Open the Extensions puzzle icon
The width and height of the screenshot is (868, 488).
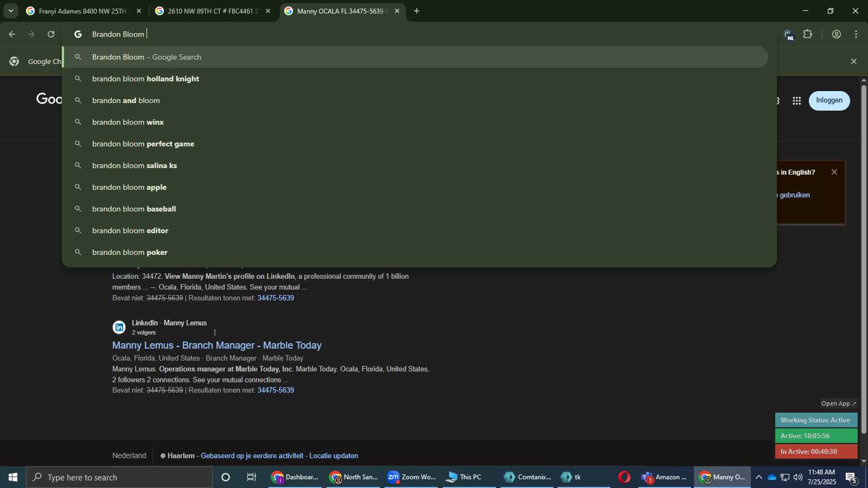click(808, 34)
